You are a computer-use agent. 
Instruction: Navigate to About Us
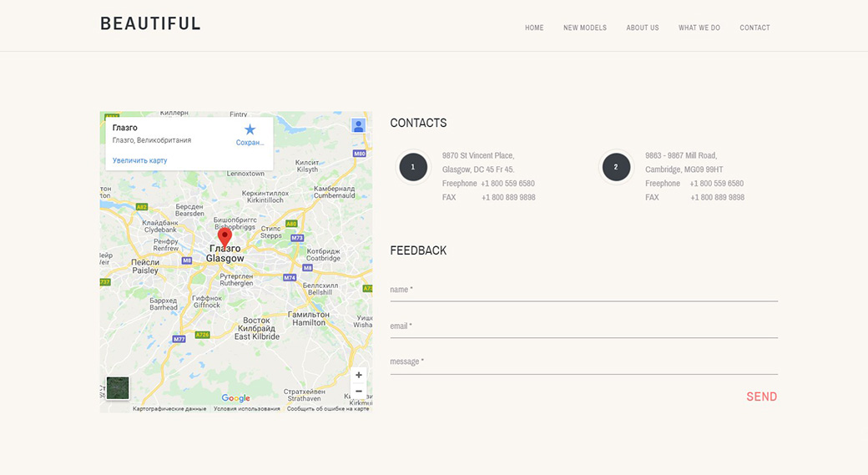[643, 28]
